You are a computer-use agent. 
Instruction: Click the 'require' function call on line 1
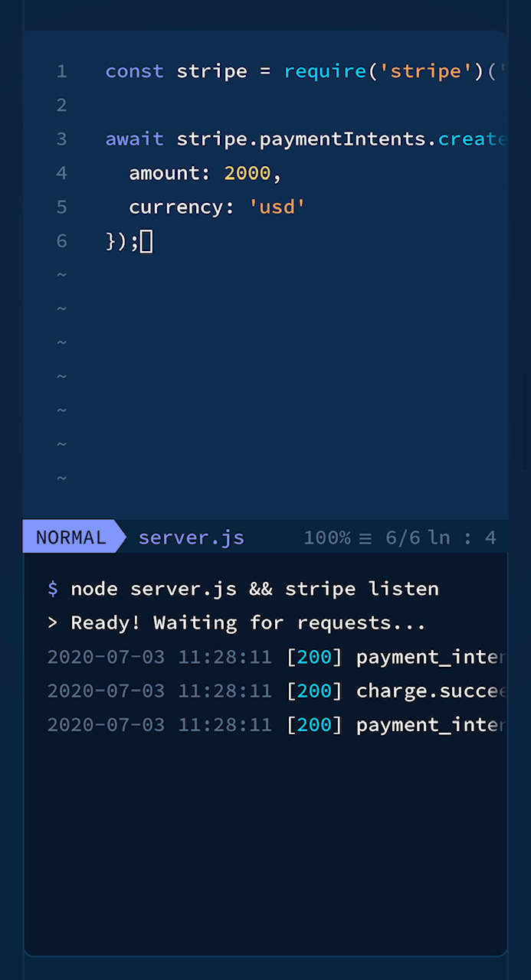pyautogui.click(x=325, y=71)
